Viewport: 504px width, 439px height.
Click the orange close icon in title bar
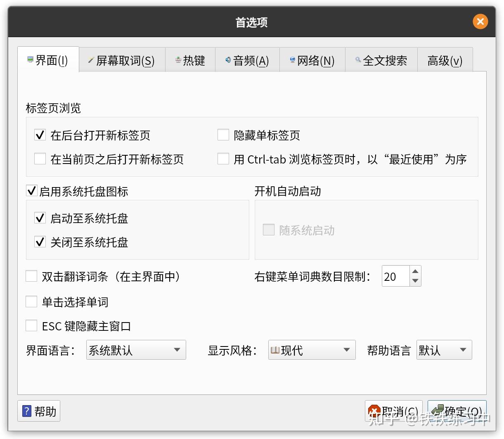click(480, 21)
